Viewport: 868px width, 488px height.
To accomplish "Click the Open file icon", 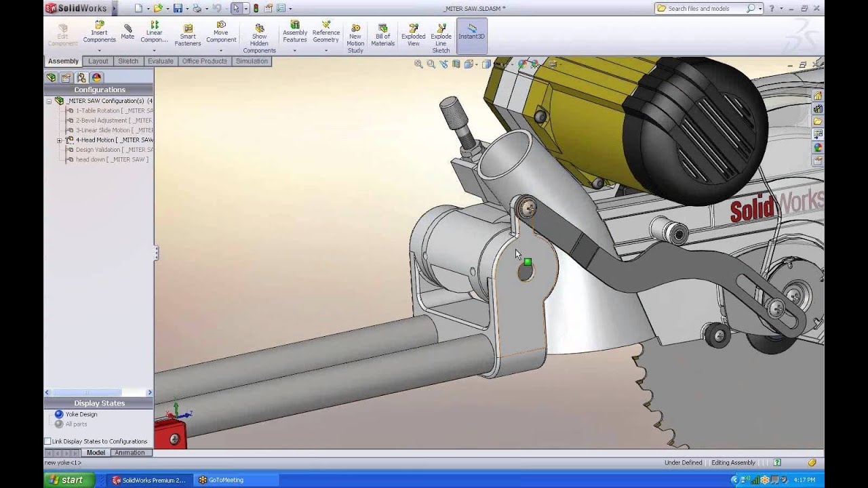I will coord(157,8).
